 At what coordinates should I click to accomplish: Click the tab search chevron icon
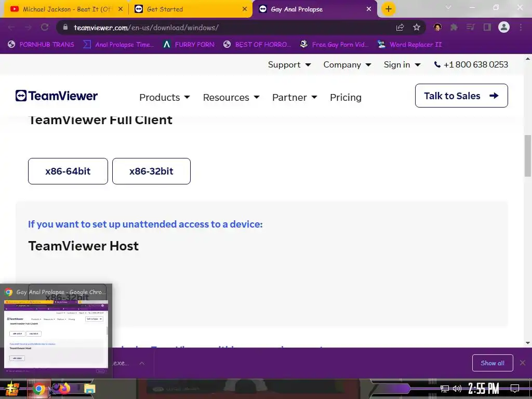click(x=448, y=7)
